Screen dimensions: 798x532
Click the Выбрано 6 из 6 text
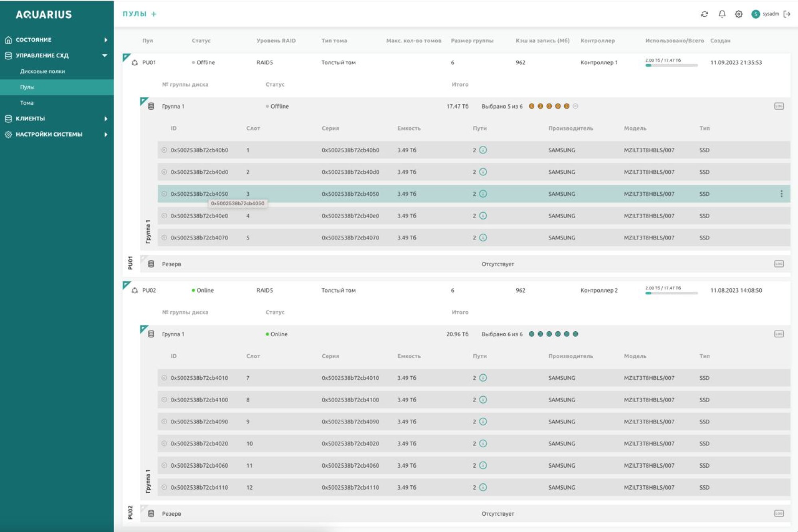[502, 334]
